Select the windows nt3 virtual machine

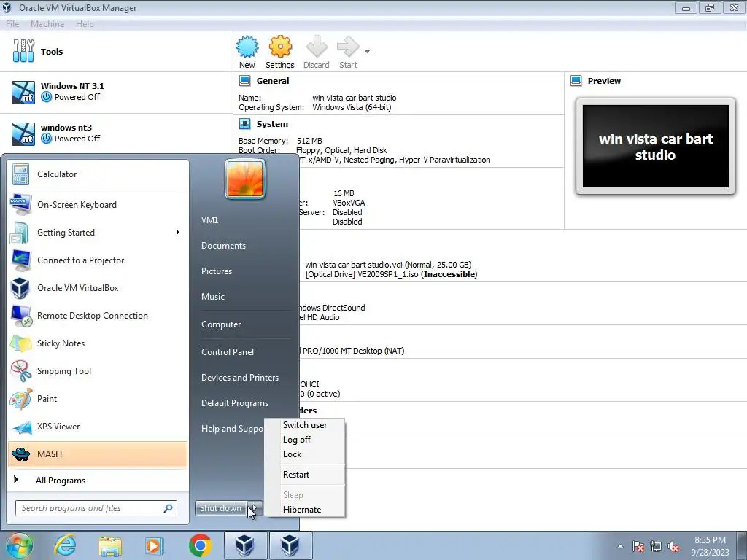pos(116,133)
